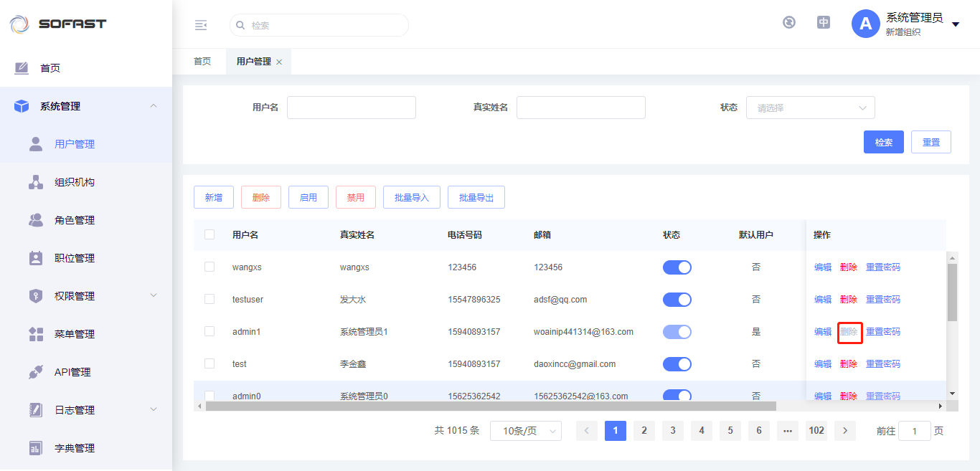Click the 菜单管理 grid icon

coord(36,334)
